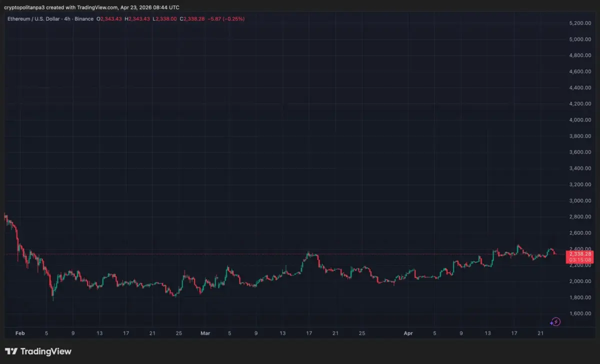Screen dimensions: 600x364
Task: Select the Mar label on time axis
Action: [x=205, y=332]
